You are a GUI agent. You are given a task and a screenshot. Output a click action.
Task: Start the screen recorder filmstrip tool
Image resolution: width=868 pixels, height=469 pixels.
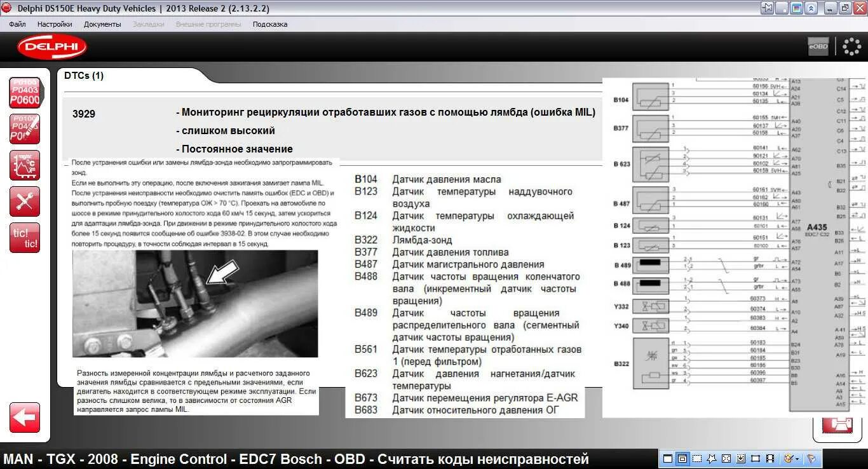tap(770, 458)
